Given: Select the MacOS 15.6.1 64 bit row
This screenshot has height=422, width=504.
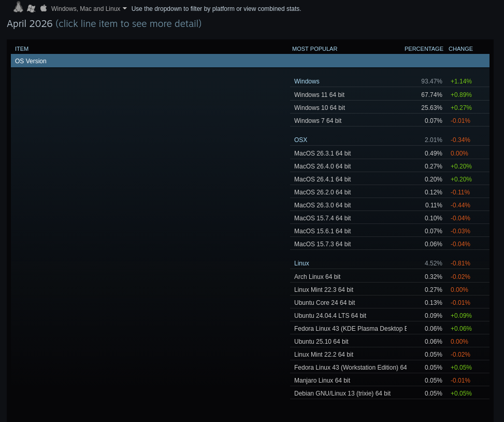Looking at the screenshot, I should point(390,231).
